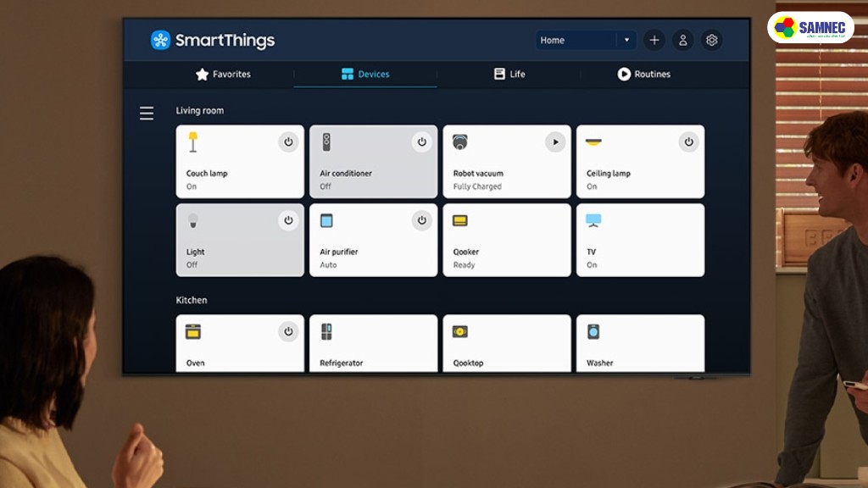This screenshot has height=488, width=868.
Task: Click the 'Refrigerator' name label
Action: pos(342,363)
